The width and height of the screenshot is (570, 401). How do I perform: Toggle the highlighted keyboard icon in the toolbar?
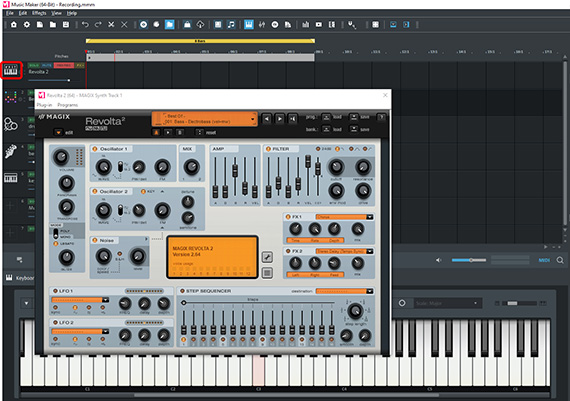(x=249, y=25)
